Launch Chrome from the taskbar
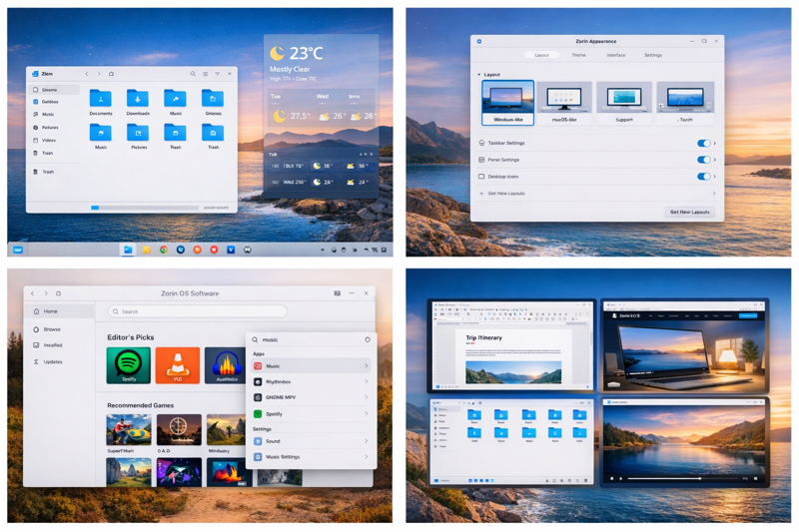 (x=164, y=250)
